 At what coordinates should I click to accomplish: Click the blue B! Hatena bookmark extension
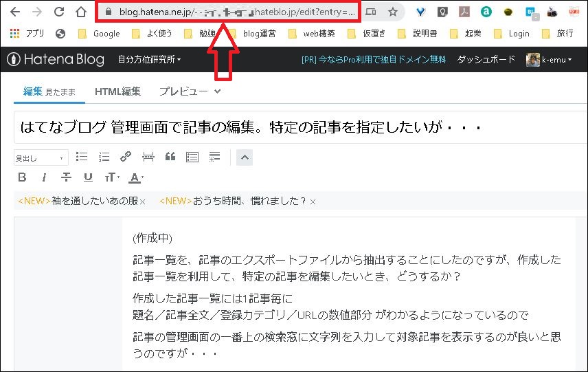[532, 13]
